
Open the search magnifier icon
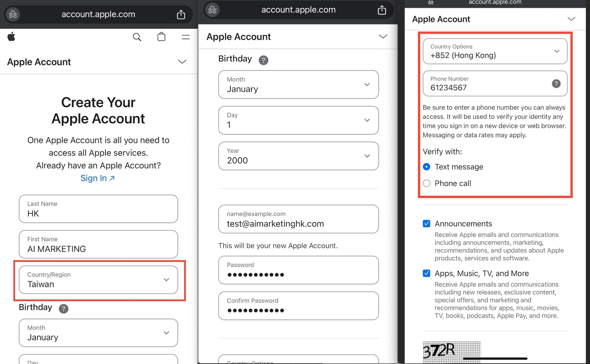tap(137, 37)
